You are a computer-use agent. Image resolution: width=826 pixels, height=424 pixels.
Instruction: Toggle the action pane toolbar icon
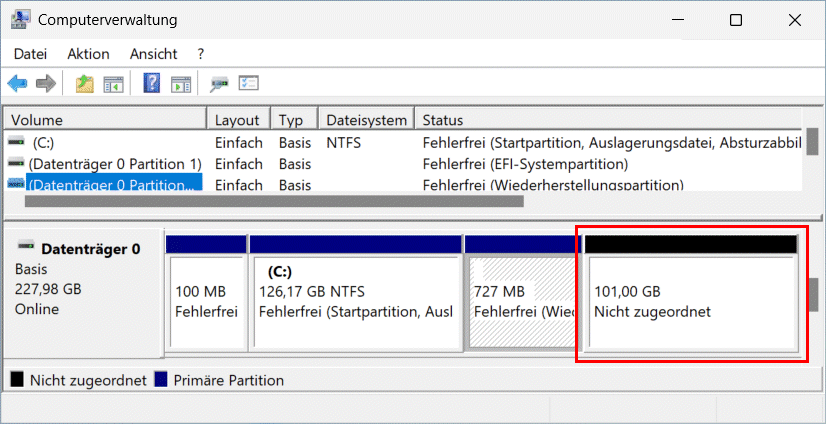coord(180,84)
